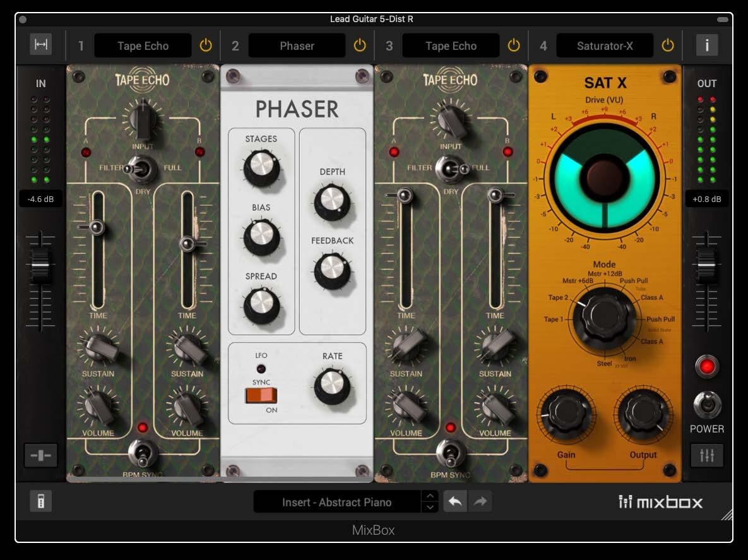Image resolution: width=748 pixels, height=560 pixels.
Task: Open the mixer sliders icon below POWER
Action: [x=707, y=456]
